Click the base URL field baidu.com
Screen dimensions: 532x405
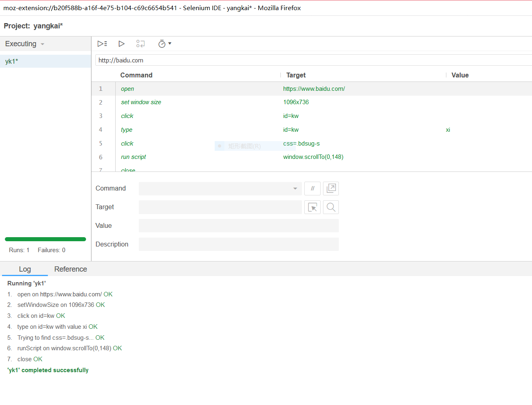tap(313, 60)
